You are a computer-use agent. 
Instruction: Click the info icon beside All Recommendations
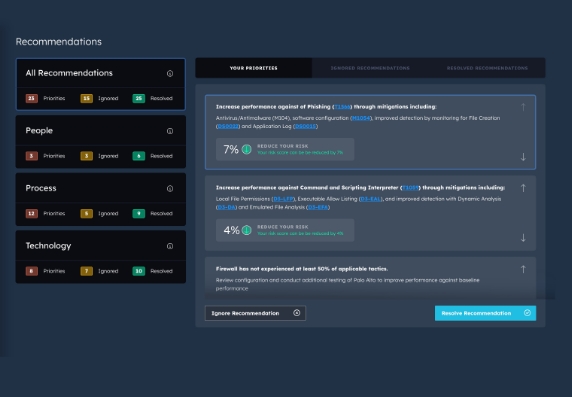click(170, 73)
